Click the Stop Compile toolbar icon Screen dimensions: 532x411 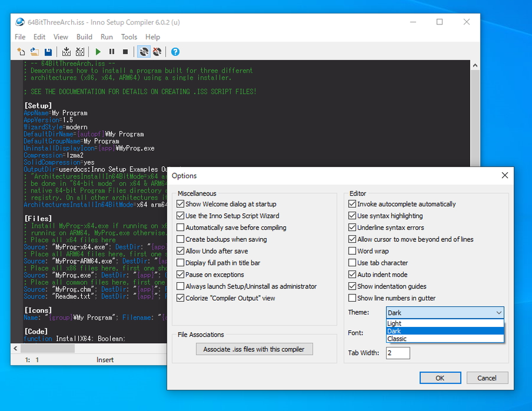pyautogui.click(x=80, y=52)
